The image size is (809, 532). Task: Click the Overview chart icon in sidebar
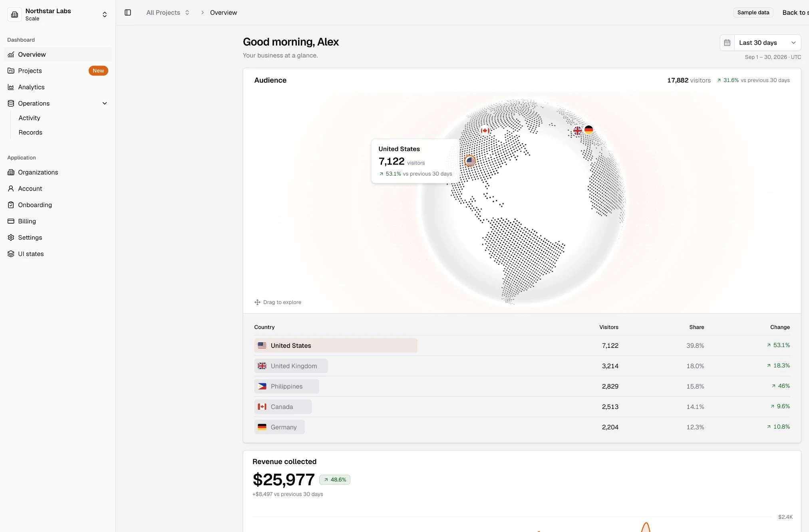[x=11, y=54]
